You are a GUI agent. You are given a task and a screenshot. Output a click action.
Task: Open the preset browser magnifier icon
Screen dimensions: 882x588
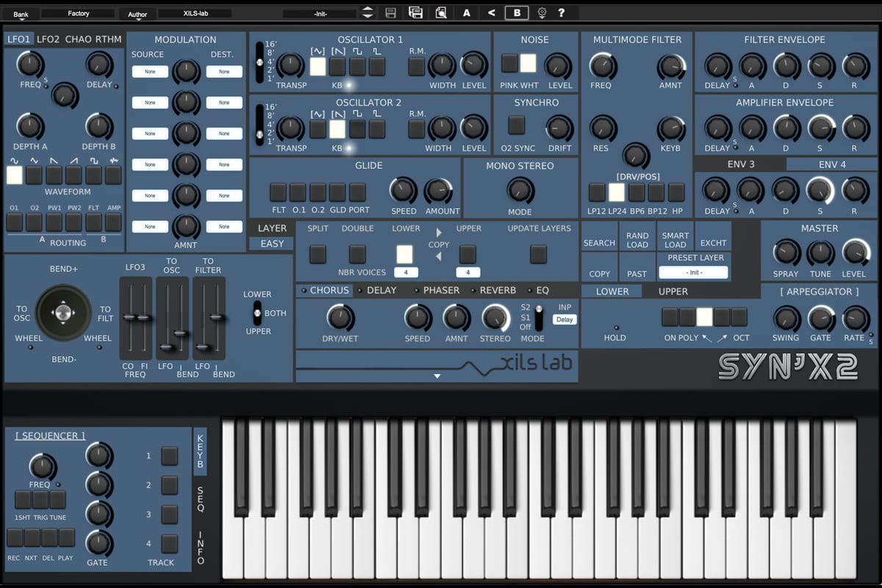pos(440,12)
